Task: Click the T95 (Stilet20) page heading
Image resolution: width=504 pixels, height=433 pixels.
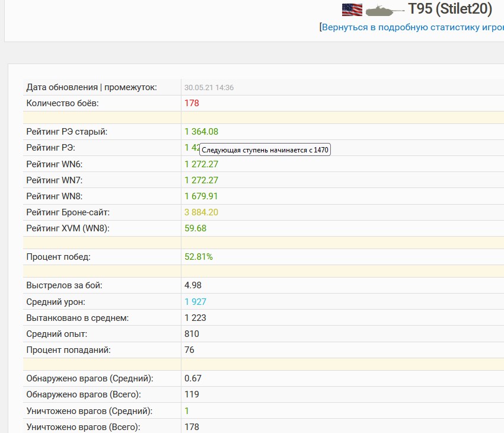Action: click(x=449, y=9)
